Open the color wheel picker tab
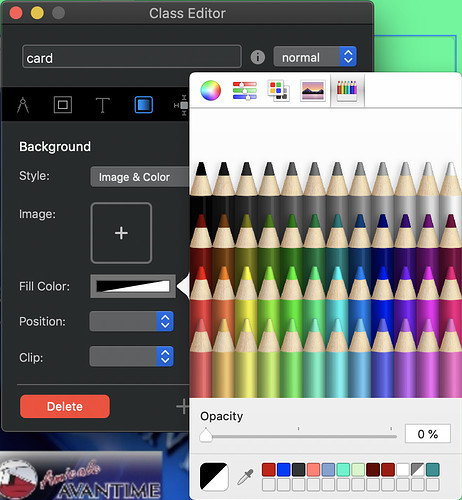 tap(210, 90)
